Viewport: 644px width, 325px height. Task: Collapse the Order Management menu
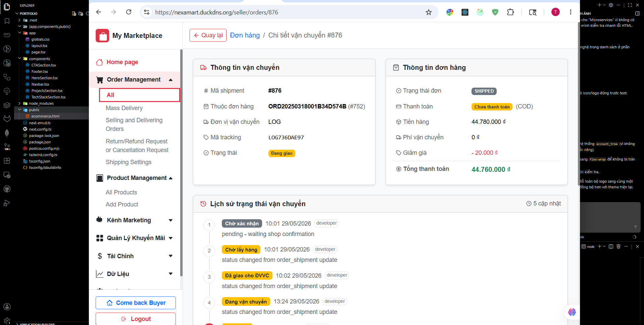170,80
